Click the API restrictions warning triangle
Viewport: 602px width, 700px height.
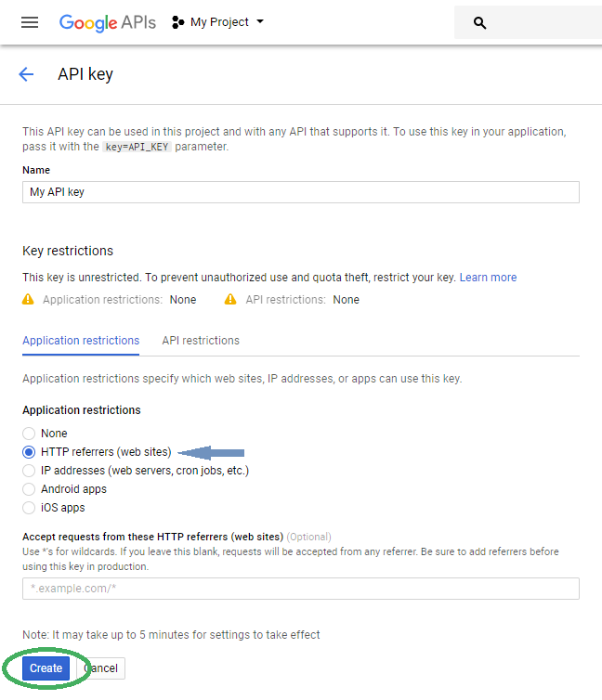click(230, 299)
